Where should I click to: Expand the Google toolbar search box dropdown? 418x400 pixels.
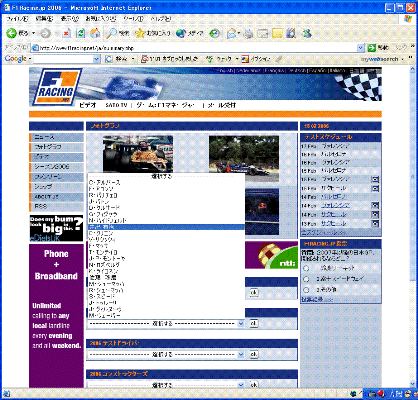[x=96, y=59]
